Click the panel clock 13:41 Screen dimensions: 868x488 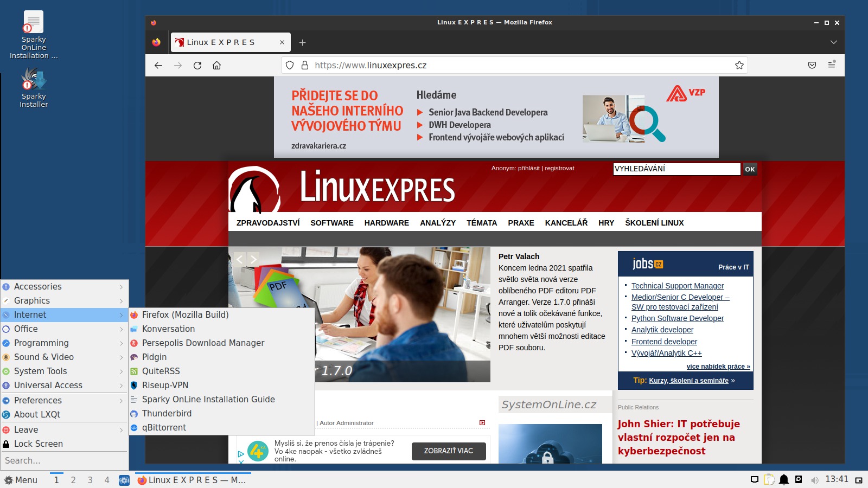tap(837, 479)
